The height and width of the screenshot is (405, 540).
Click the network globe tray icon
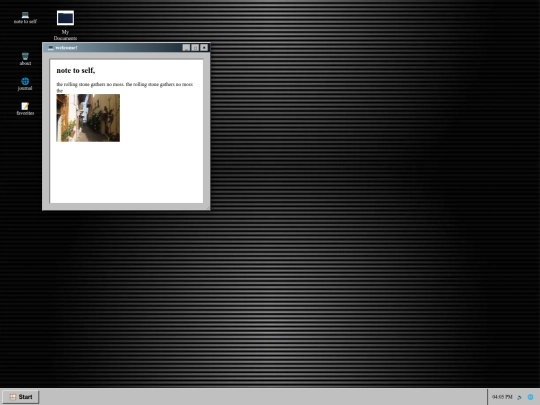tap(530, 397)
